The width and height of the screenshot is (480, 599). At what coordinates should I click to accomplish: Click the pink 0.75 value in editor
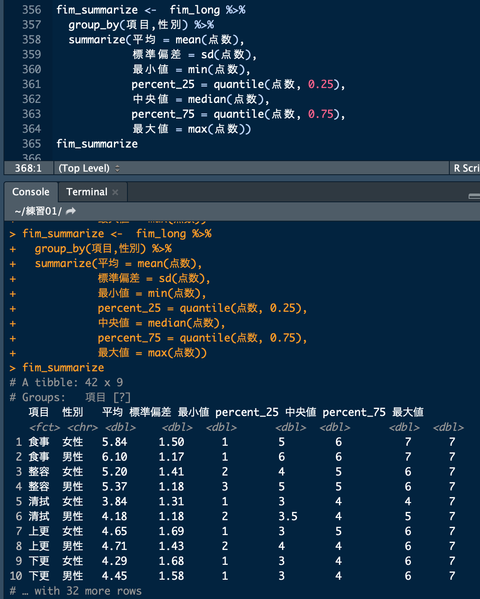click(x=321, y=114)
